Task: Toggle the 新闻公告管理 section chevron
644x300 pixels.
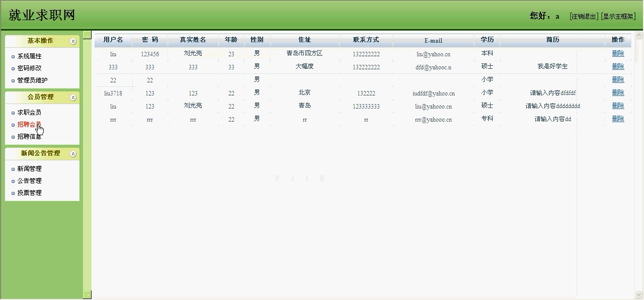Action: pos(73,154)
